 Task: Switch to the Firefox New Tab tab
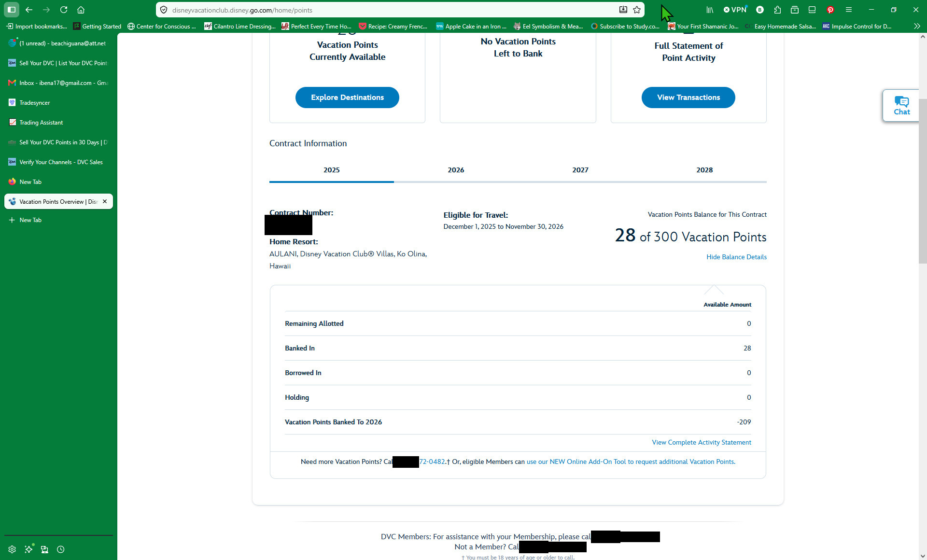58,182
